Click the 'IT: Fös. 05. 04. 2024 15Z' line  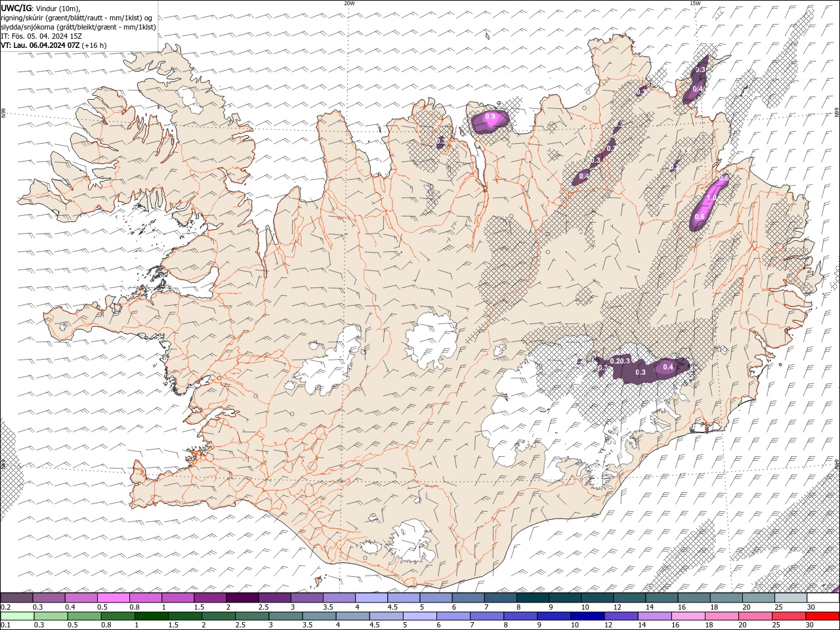pyautogui.click(x=41, y=36)
